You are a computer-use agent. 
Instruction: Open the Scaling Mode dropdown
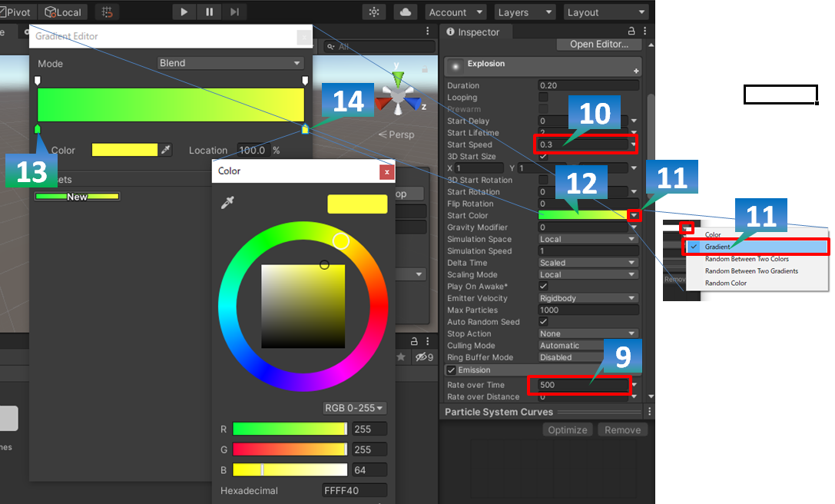click(588, 274)
